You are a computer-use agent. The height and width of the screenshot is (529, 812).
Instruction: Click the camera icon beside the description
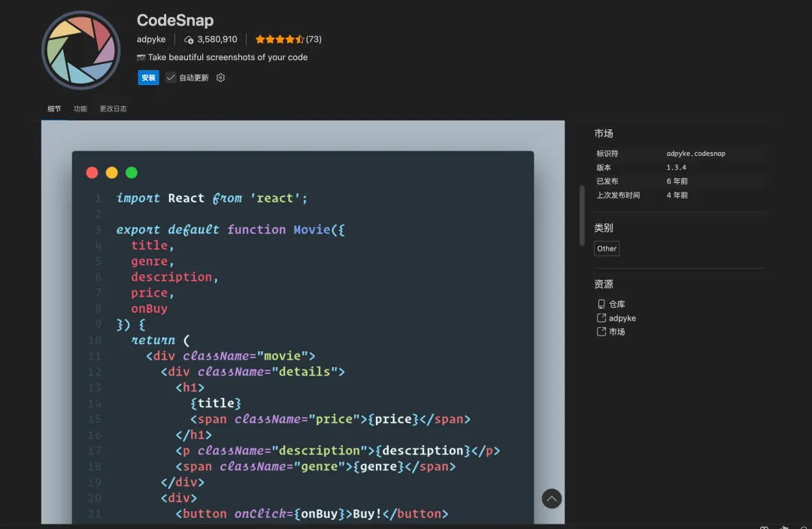pos(141,57)
